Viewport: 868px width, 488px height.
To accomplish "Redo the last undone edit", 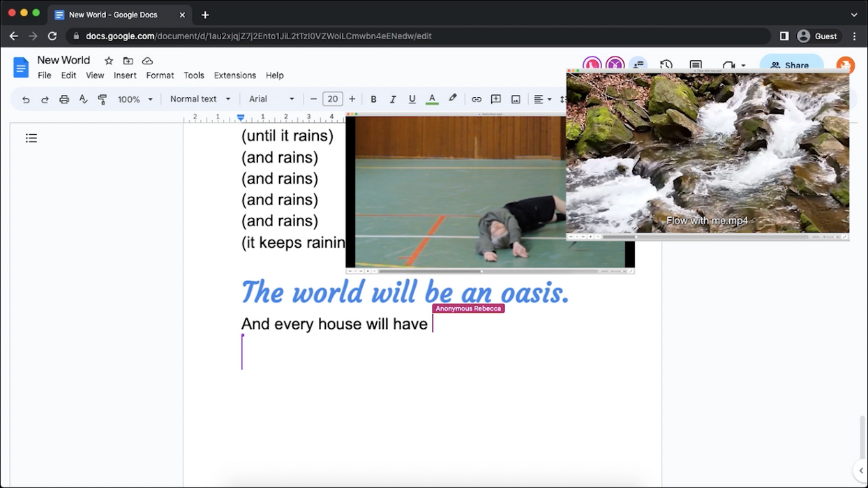I will pyautogui.click(x=45, y=99).
